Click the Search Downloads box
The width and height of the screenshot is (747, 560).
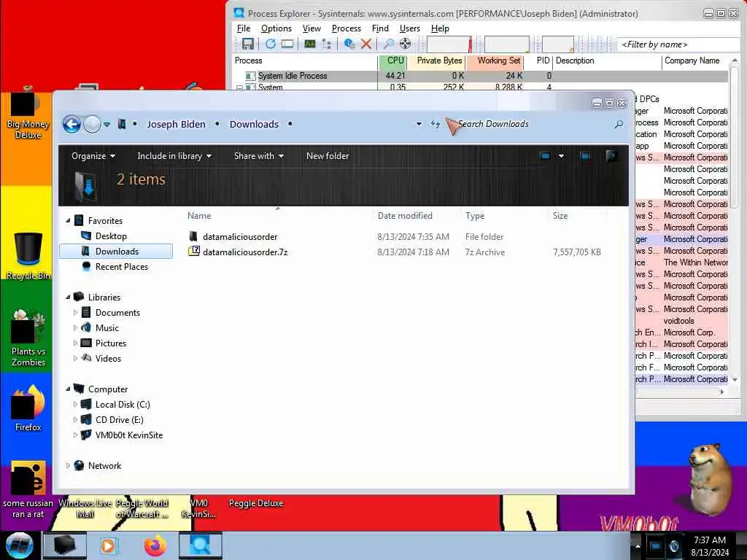(533, 124)
